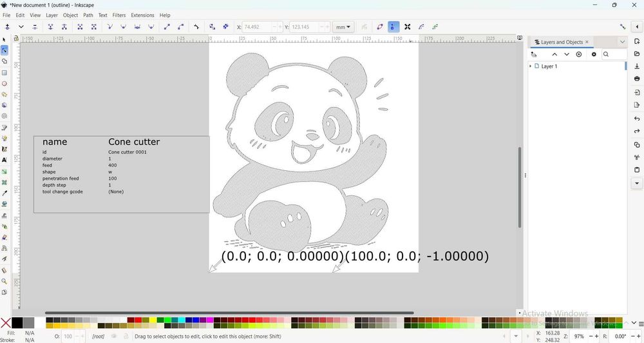Screen dimensions: 644x343
Task: Open the Path menu
Action: point(88,15)
